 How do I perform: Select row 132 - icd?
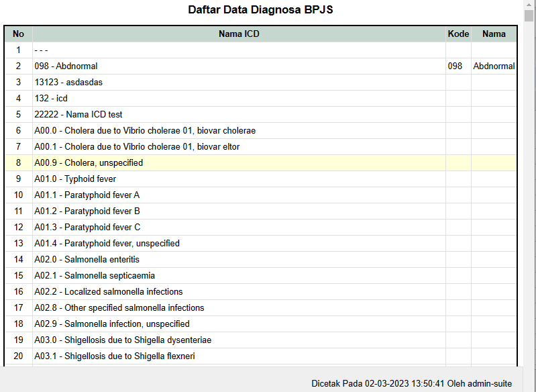pos(260,98)
